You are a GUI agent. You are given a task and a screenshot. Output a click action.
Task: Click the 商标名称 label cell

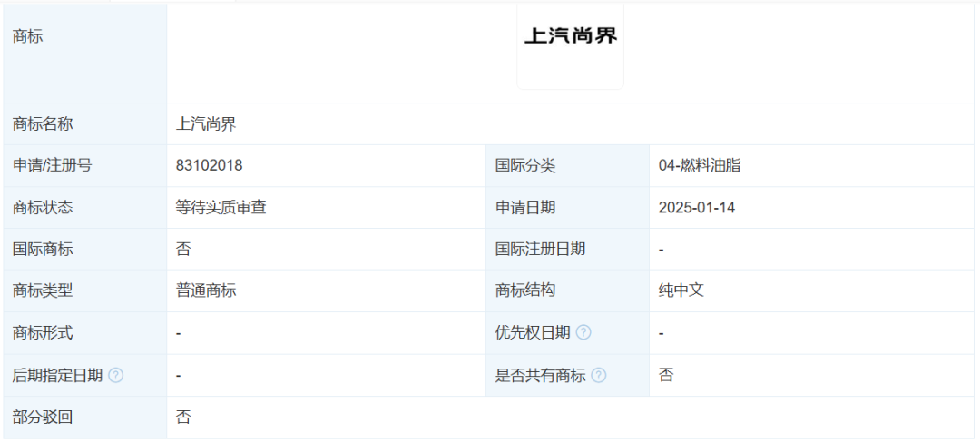[85, 124]
